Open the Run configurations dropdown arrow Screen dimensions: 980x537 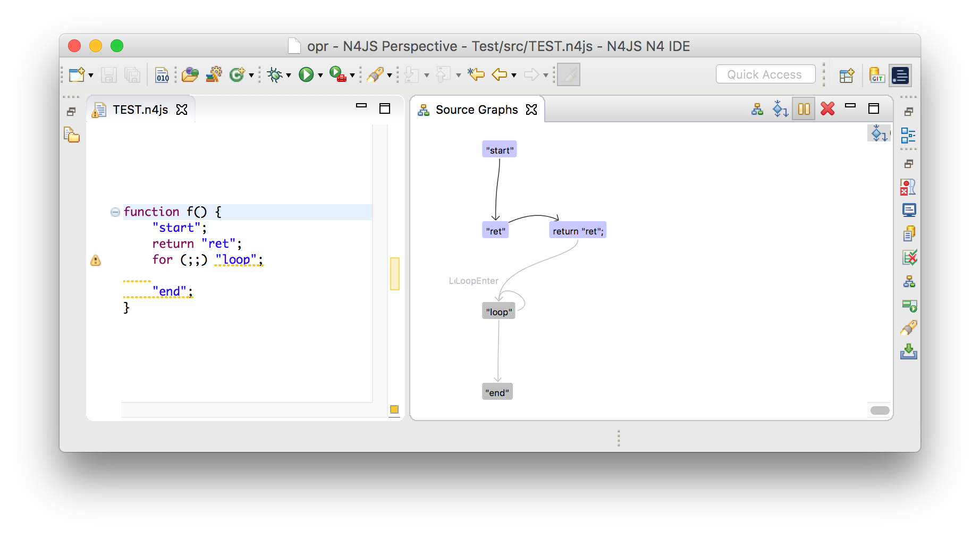pos(320,75)
